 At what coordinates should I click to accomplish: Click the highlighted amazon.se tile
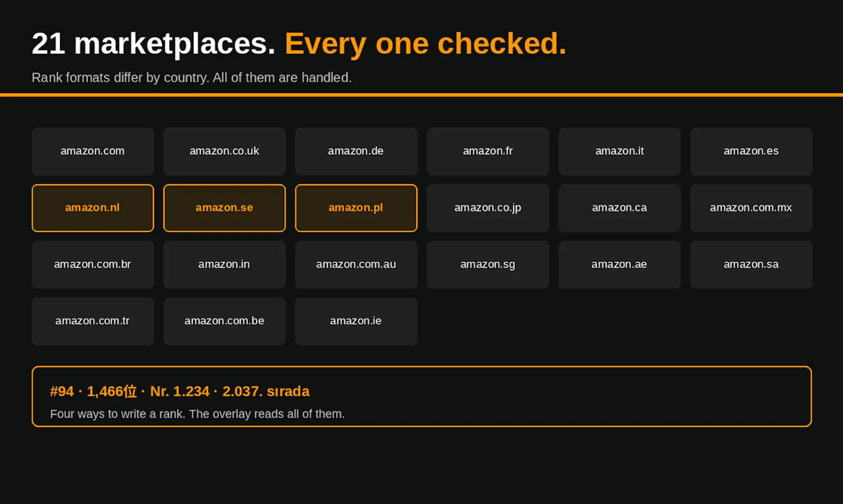(224, 208)
